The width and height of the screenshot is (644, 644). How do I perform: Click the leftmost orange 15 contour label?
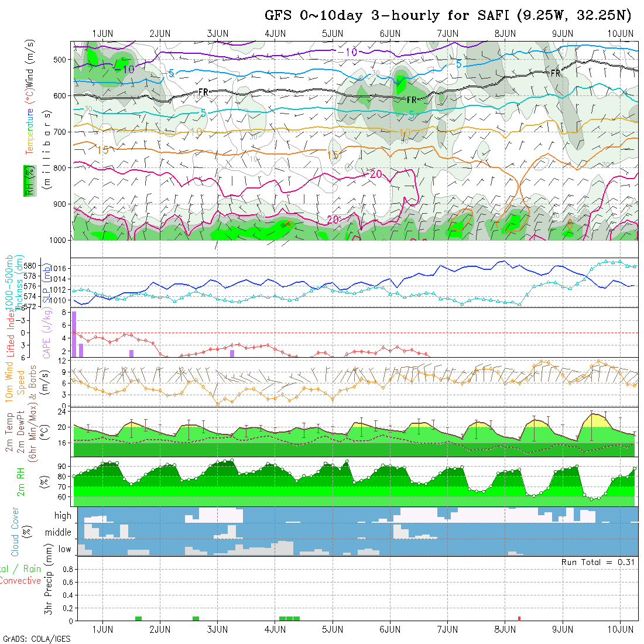(103, 150)
